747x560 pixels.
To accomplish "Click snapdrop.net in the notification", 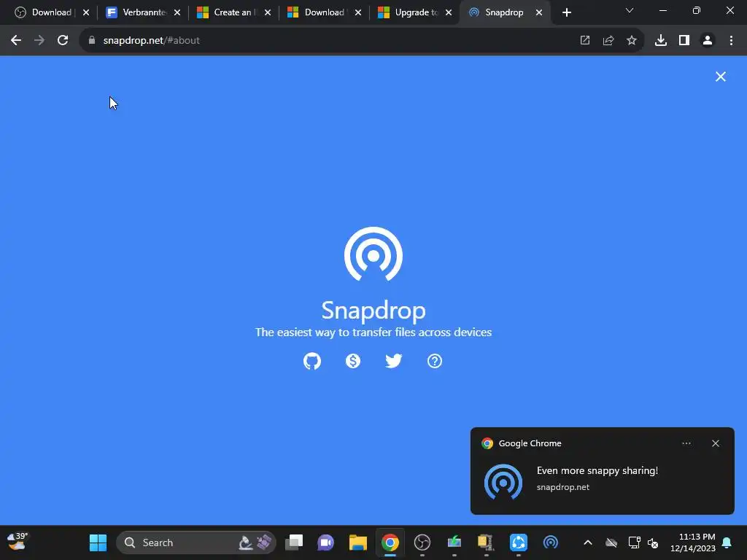I will pos(562,487).
